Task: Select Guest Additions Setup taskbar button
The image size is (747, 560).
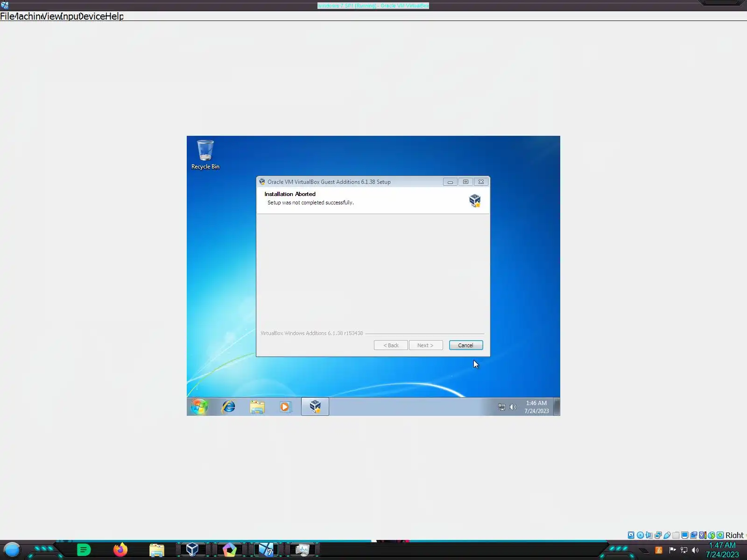Action: pyautogui.click(x=315, y=406)
